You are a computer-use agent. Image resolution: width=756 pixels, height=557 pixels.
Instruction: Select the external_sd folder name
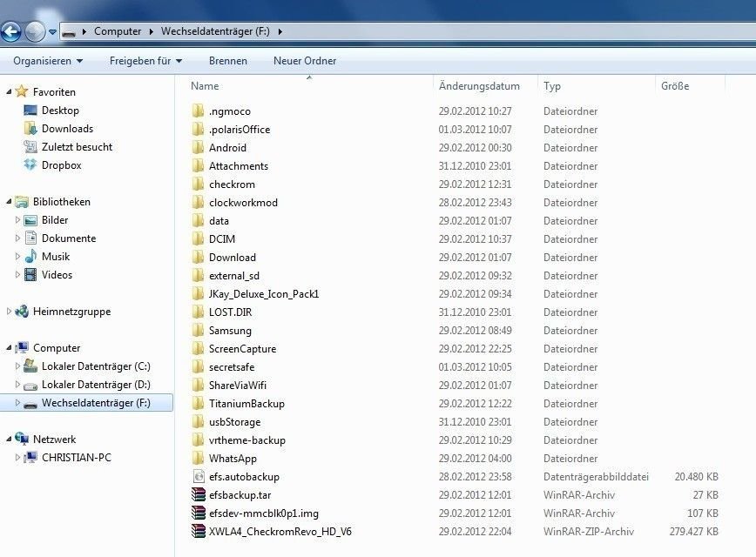coord(234,276)
